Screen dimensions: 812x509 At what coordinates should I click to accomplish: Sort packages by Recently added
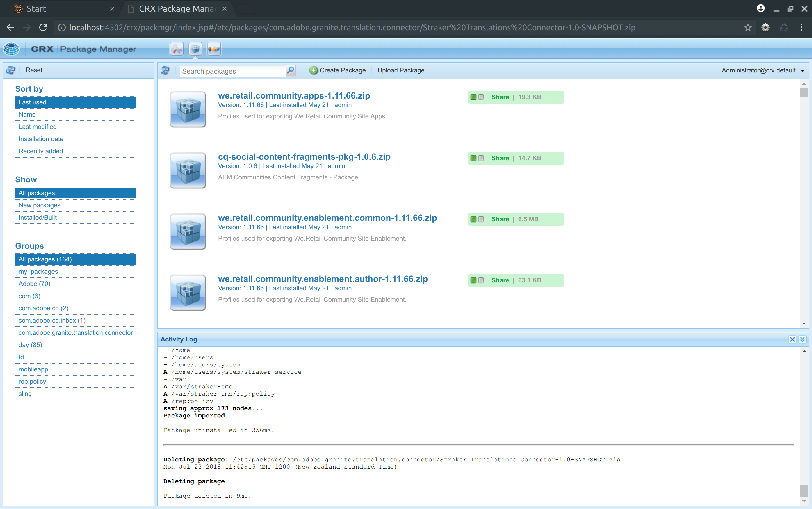point(76,151)
